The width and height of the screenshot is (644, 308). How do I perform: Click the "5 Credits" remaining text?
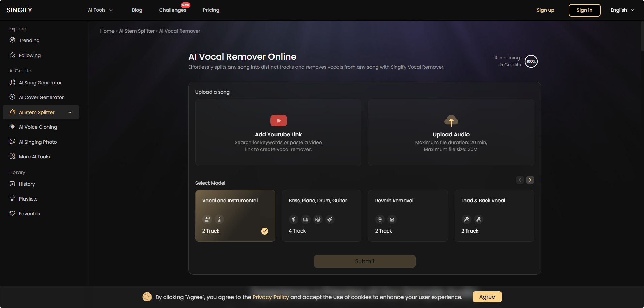(510, 65)
